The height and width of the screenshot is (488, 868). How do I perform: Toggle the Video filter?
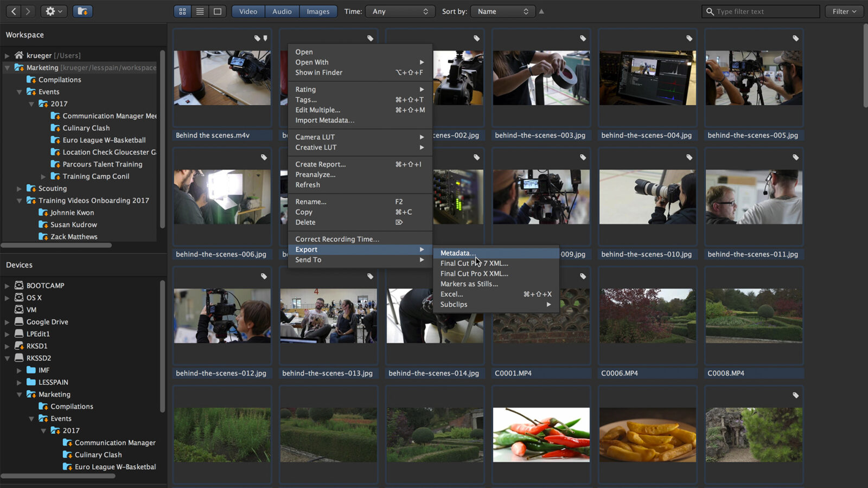point(248,11)
